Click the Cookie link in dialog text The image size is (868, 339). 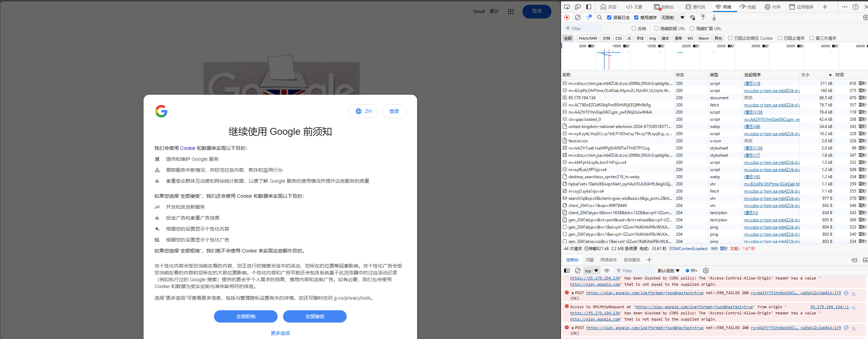tap(188, 148)
